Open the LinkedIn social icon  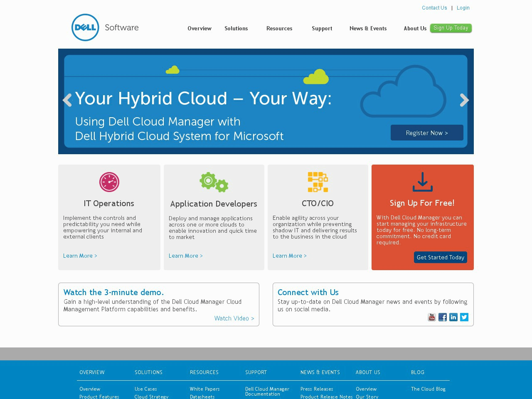[453, 317]
